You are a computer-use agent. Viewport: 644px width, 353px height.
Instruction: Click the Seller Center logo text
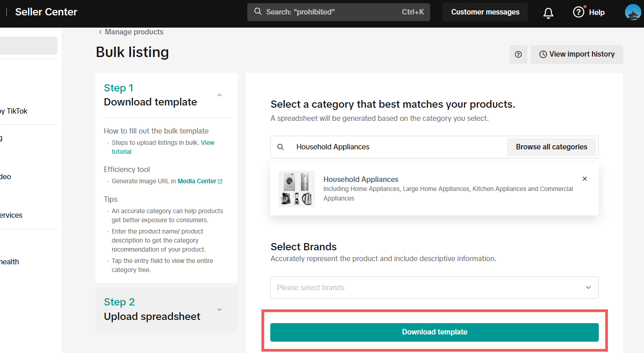(x=46, y=12)
